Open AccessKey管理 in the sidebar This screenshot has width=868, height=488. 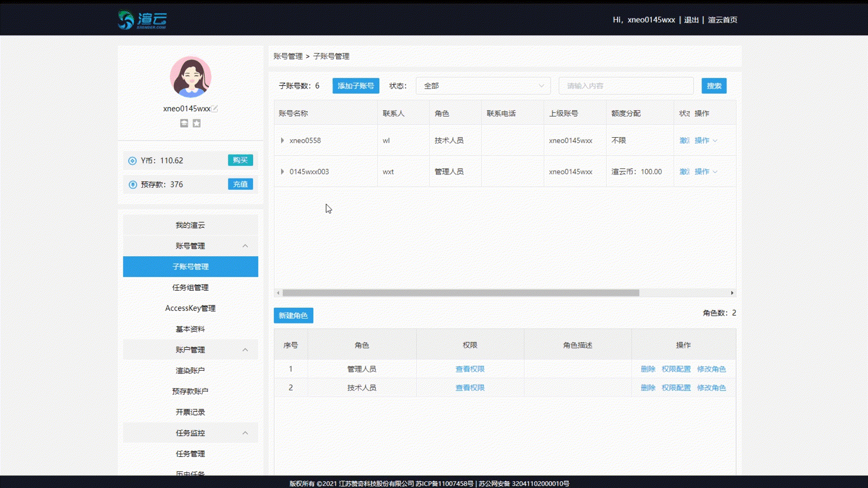coord(190,308)
